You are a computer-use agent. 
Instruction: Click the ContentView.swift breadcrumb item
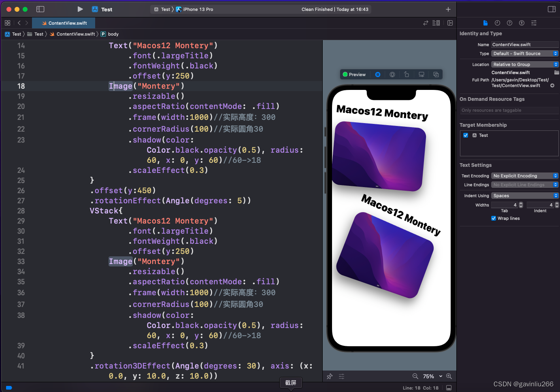tap(72, 34)
